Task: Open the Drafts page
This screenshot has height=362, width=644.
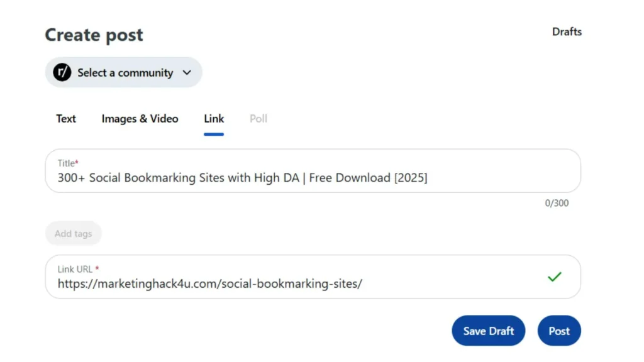Action: pyautogui.click(x=567, y=31)
